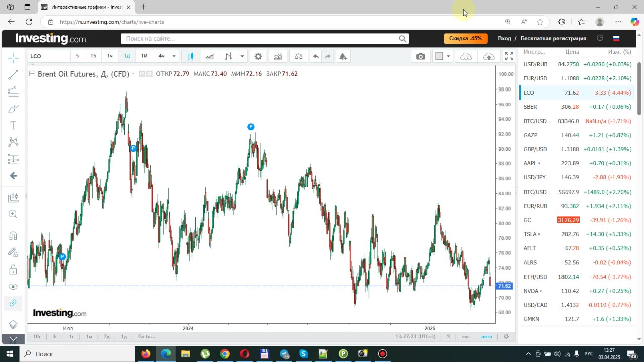Set chart range to 7д
The height and width of the screenshot is (362, 644).
(106, 337)
